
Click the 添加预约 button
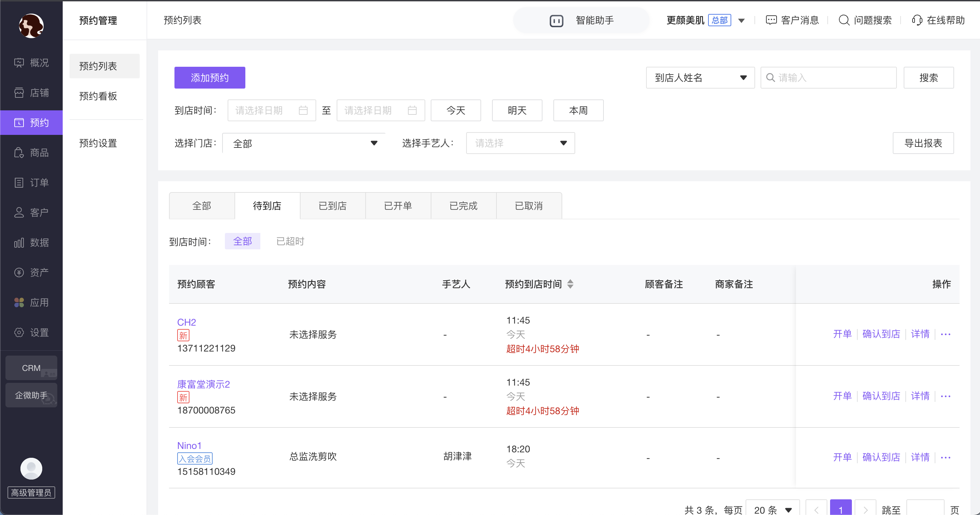pos(210,78)
